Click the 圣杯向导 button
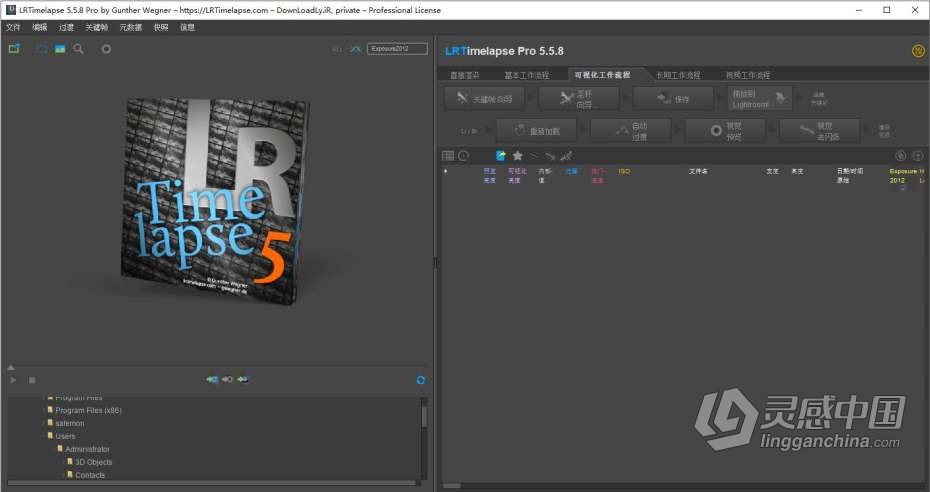This screenshot has width=930, height=492. [579, 98]
